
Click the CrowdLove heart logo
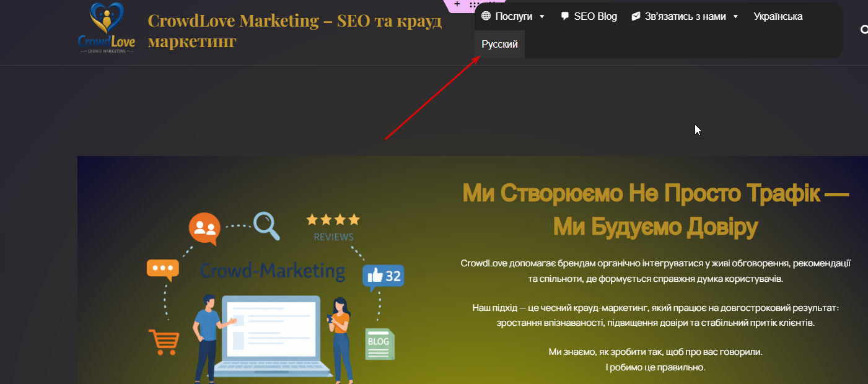[107, 28]
